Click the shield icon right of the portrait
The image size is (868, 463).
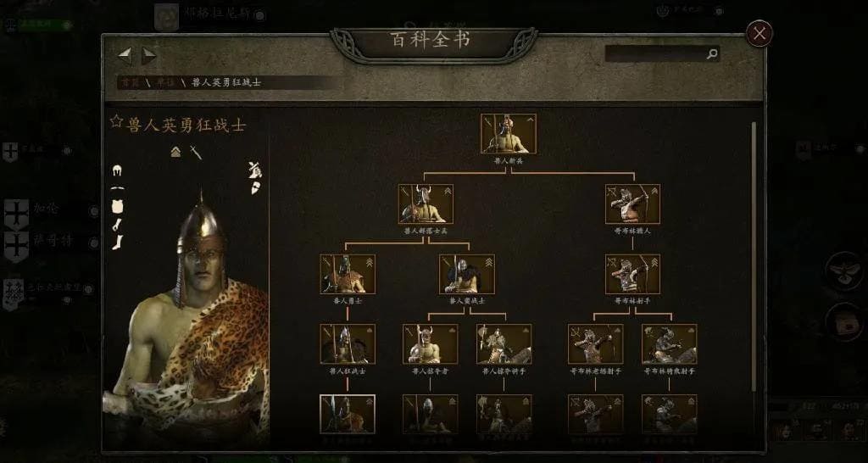(x=256, y=187)
